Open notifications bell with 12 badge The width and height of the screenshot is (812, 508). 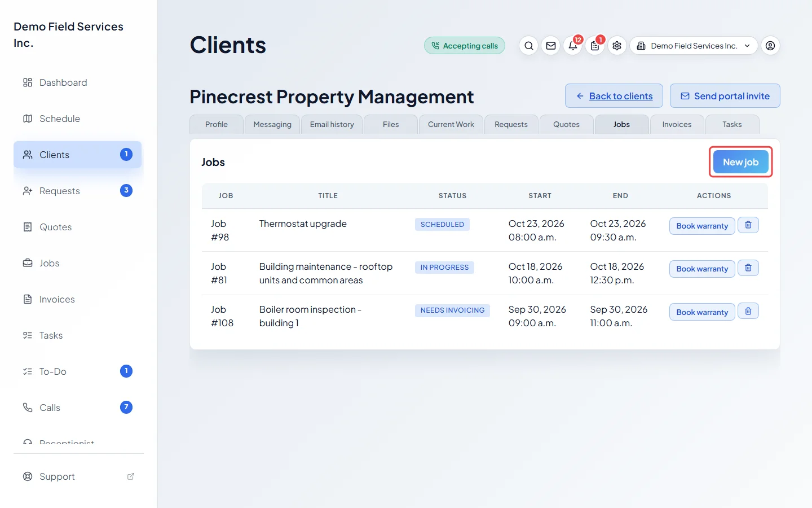click(573, 46)
